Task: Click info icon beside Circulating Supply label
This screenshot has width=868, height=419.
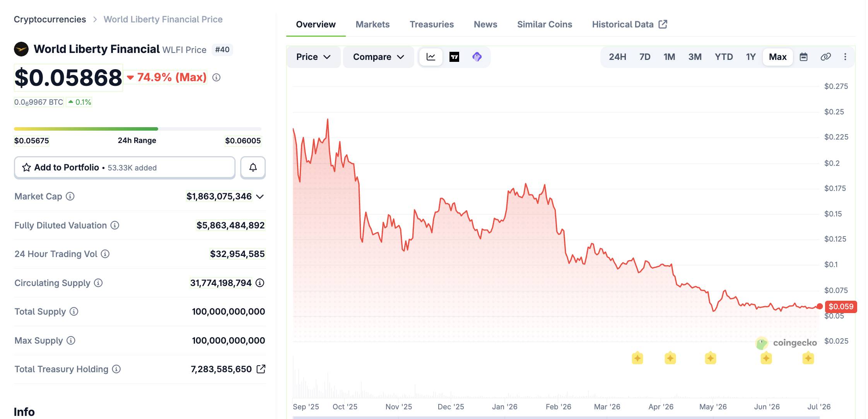Action: click(98, 283)
